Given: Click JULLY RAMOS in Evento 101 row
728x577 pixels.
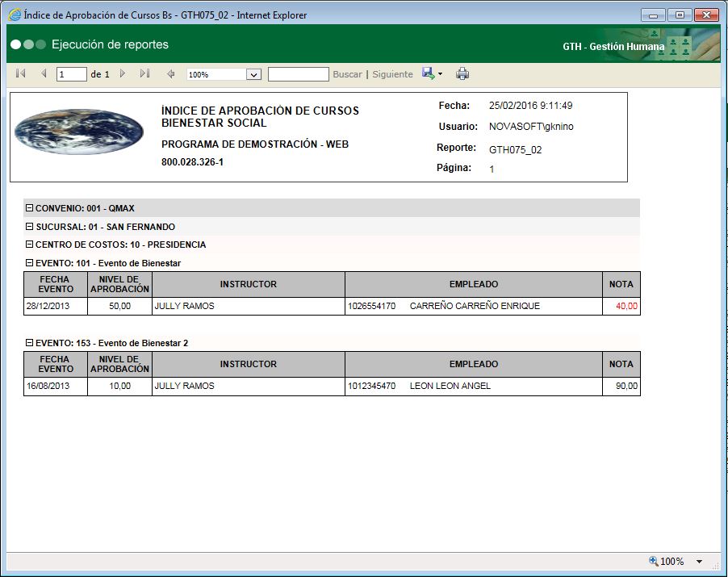Looking at the screenshot, I should [x=184, y=306].
